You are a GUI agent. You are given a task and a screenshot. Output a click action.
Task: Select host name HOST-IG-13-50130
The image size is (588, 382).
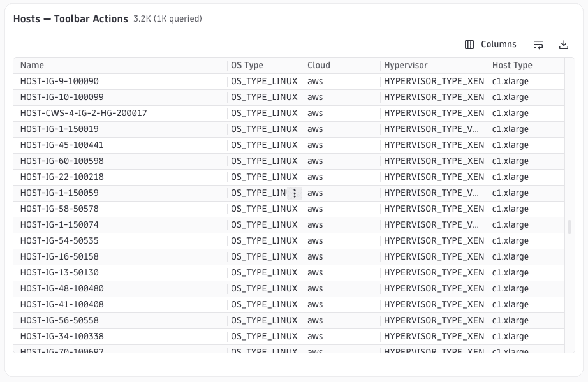point(59,272)
